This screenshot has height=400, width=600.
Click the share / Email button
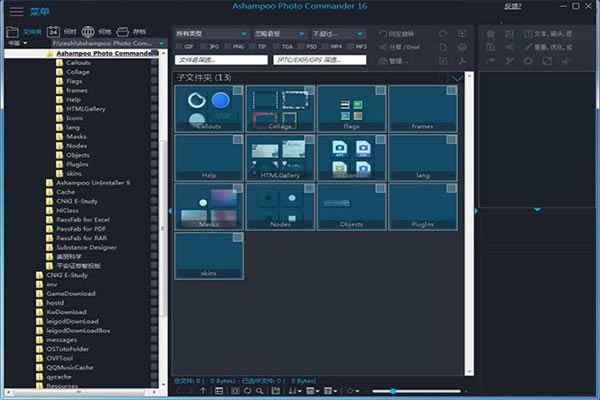[x=399, y=47]
